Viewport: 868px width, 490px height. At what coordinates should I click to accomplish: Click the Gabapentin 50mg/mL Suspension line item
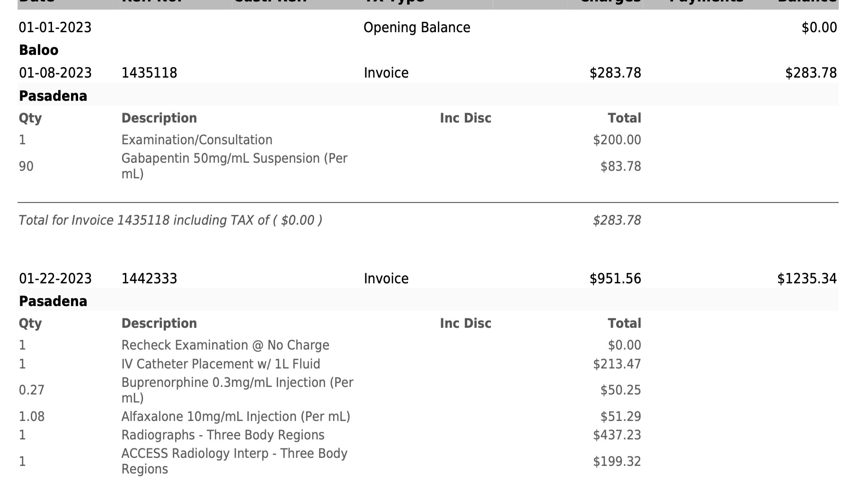(x=235, y=166)
